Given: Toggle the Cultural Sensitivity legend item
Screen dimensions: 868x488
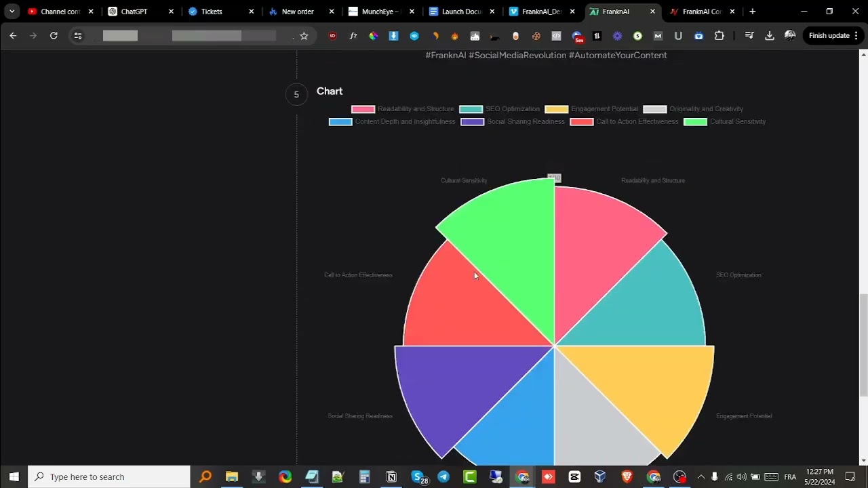Looking at the screenshot, I should pyautogui.click(x=724, y=122).
